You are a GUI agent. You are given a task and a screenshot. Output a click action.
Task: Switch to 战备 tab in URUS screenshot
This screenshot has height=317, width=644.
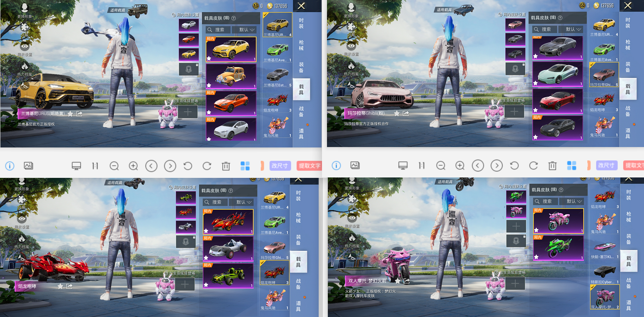[301, 111]
